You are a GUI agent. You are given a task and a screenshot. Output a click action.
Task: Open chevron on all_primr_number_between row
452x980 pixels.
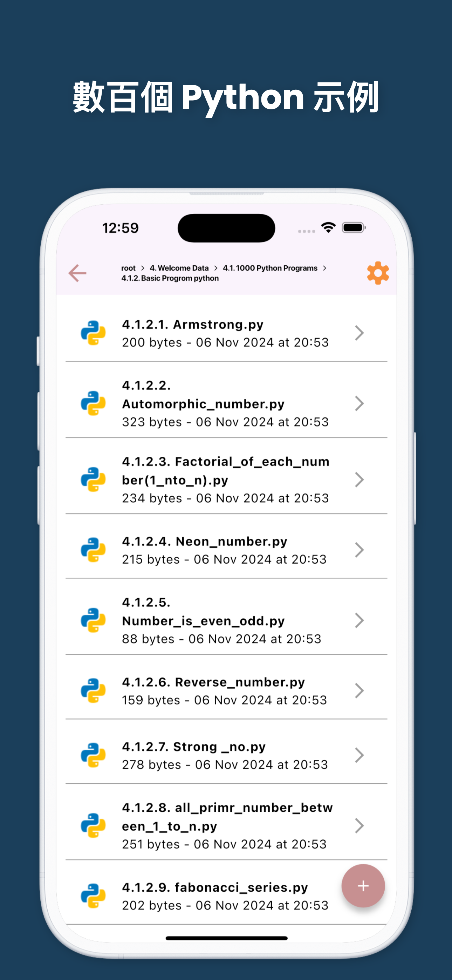click(x=359, y=825)
